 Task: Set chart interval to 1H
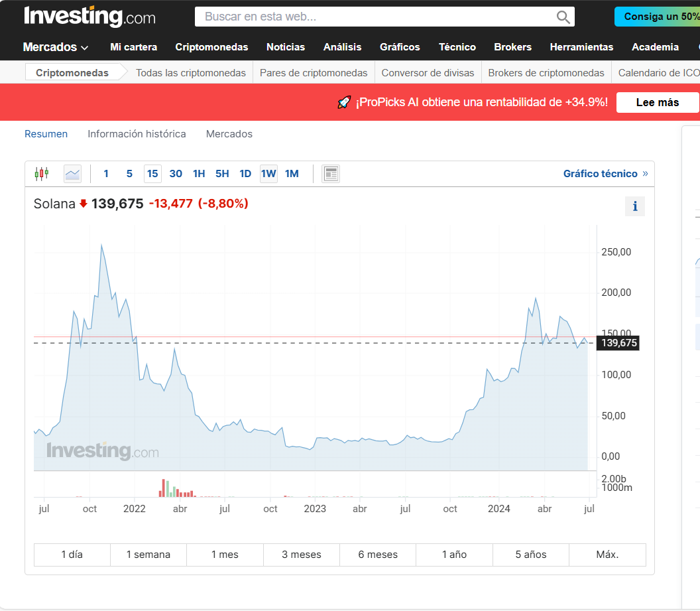[199, 174]
